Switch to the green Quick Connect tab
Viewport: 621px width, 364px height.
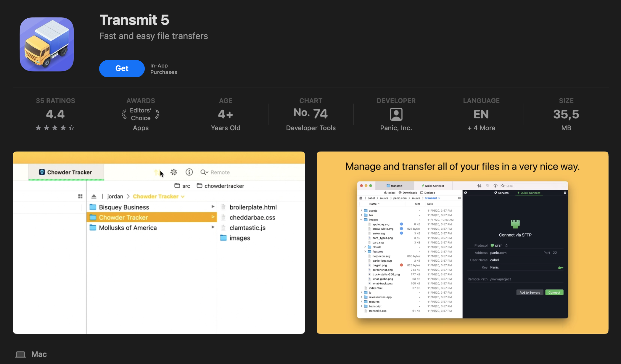(x=529, y=193)
